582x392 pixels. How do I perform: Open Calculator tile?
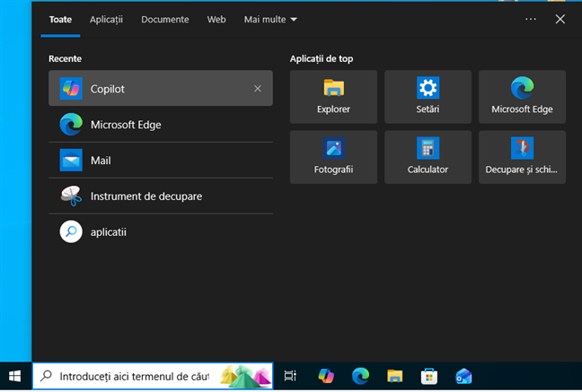point(428,157)
